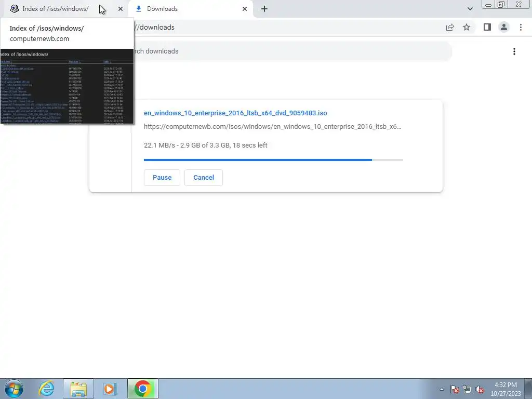Open network status tray icon

467,389
